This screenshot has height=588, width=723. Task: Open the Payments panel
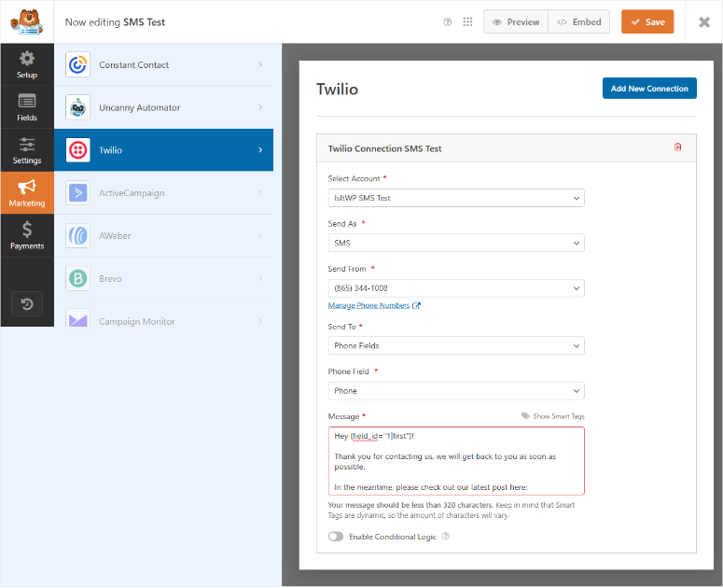click(27, 235)
